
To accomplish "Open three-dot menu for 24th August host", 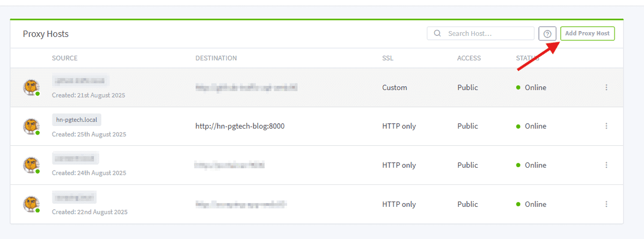I will (x=606, y=165).
